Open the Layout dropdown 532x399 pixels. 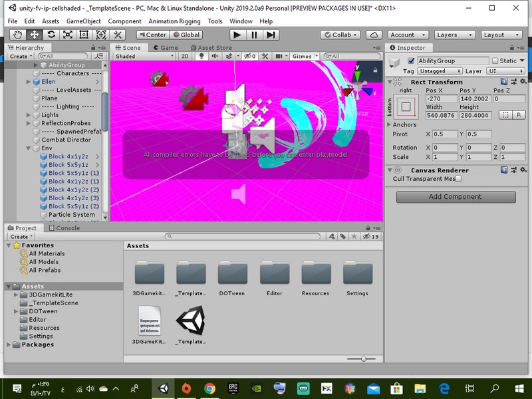(x=501, y=35)
